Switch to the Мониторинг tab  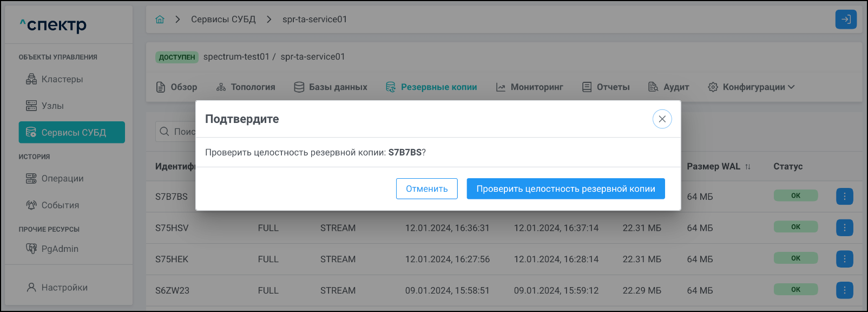[x=530, y=87]
